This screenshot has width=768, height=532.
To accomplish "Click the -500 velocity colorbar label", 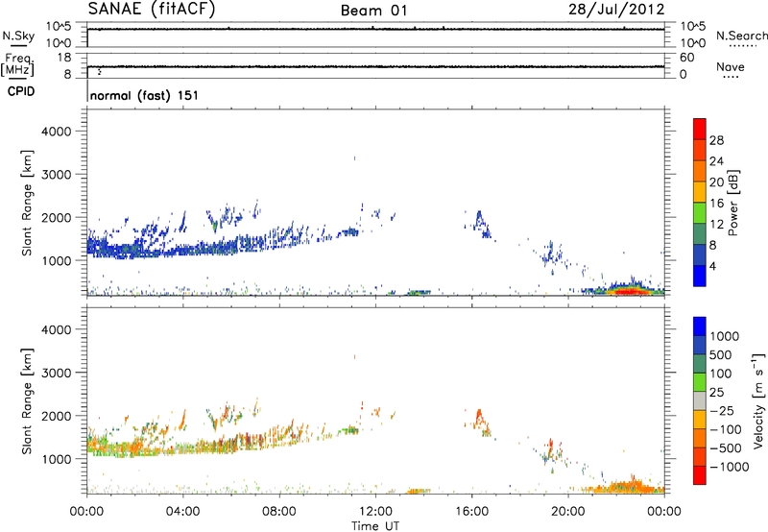I will click(x=726, y=448).
